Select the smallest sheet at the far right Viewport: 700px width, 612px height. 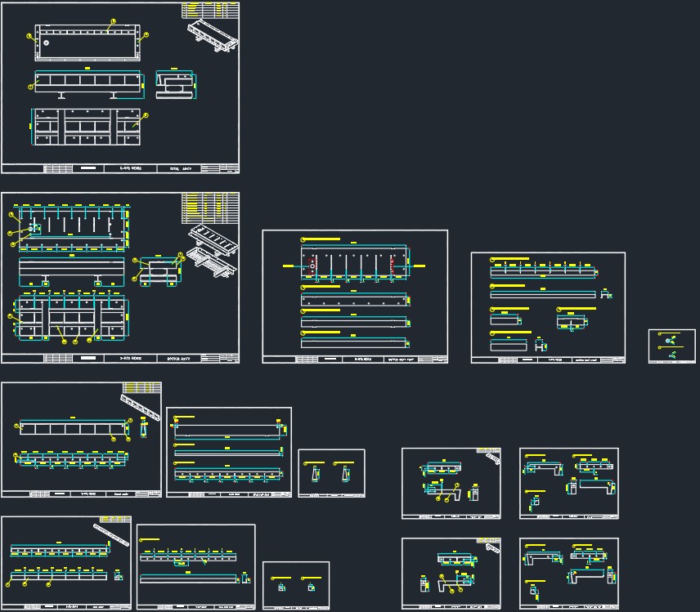point(671,346)
